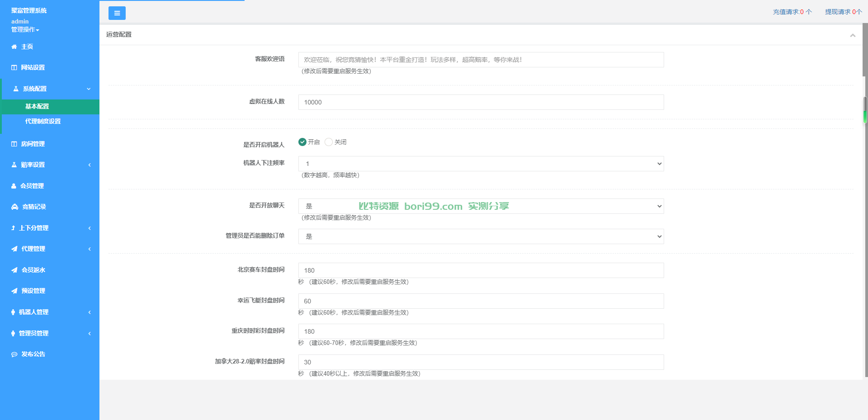868x420 pixels.
Task: Open the 会员返水 menu item
Action: (50, 270)
